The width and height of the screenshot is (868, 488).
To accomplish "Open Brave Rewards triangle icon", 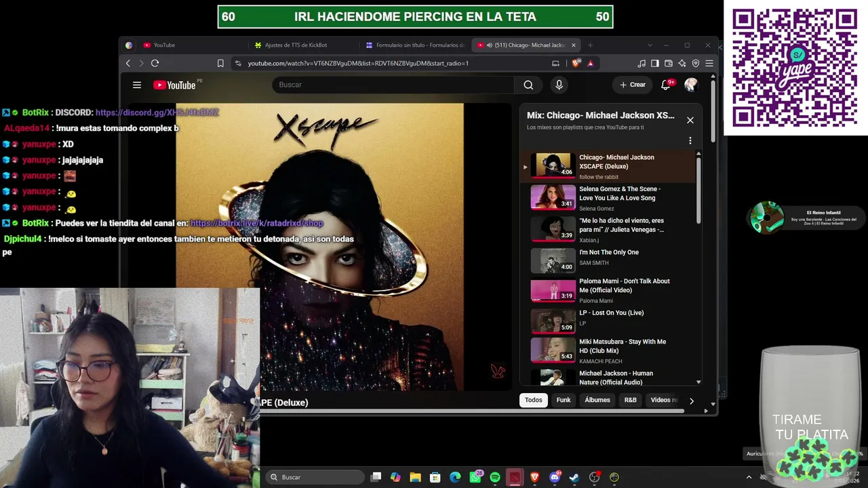I will 590,63.
